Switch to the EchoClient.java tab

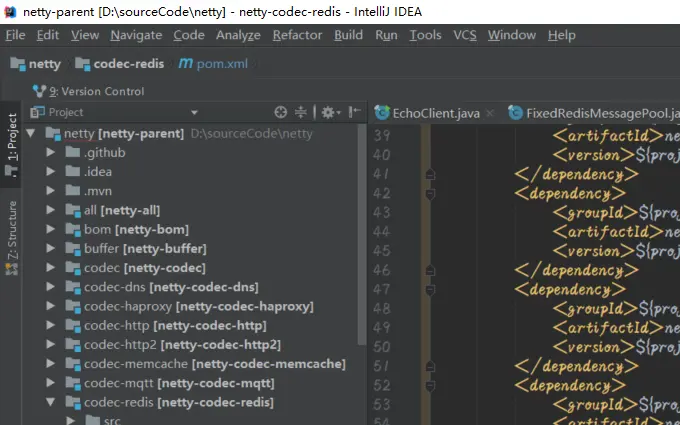coord(436,114)
